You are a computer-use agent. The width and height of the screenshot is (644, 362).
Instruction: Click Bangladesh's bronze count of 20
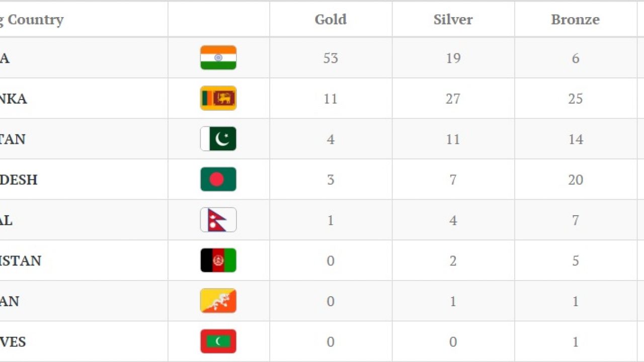[x=575, y=179]
